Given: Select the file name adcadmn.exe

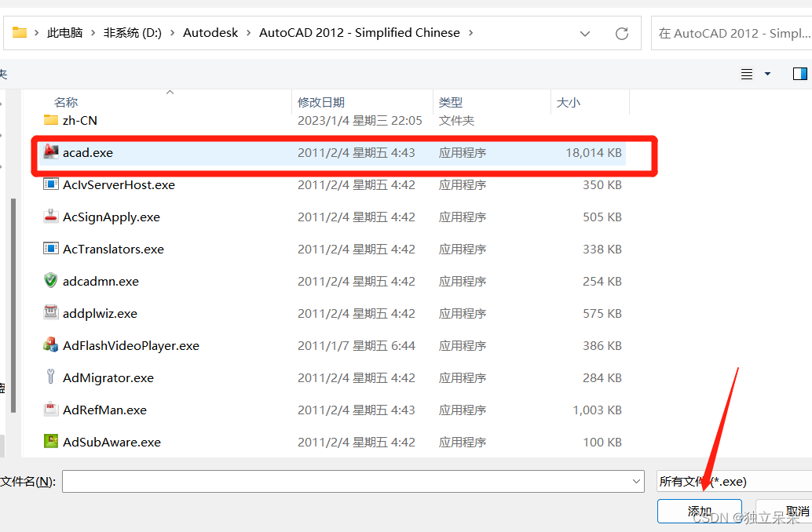Looking at the screenshot, I should [101, 281].
